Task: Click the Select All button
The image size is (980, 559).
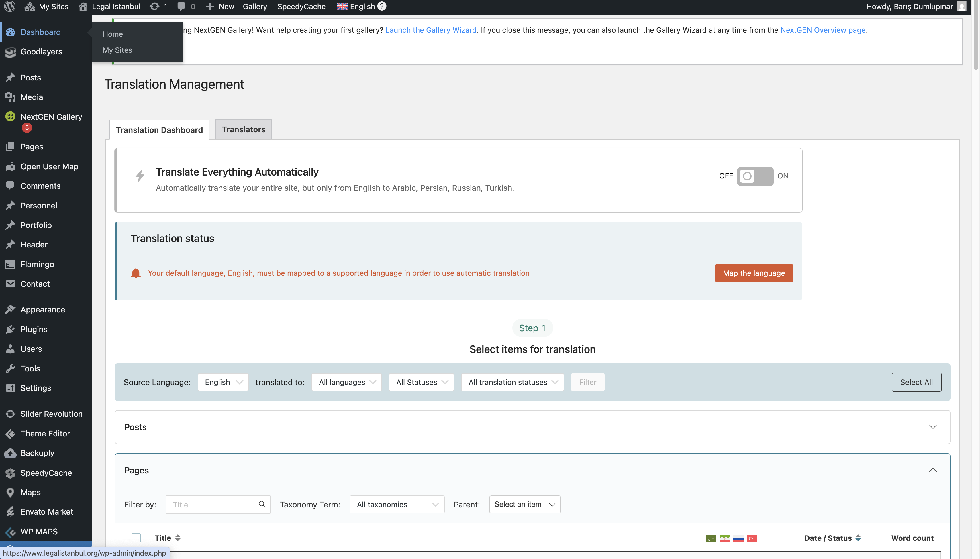Action: (916, 382)
